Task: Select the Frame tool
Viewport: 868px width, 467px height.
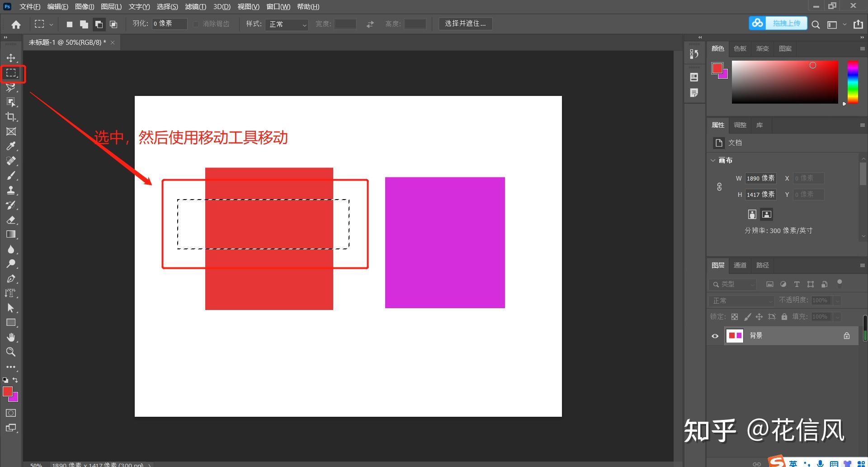Action: [x=11, y=131]
